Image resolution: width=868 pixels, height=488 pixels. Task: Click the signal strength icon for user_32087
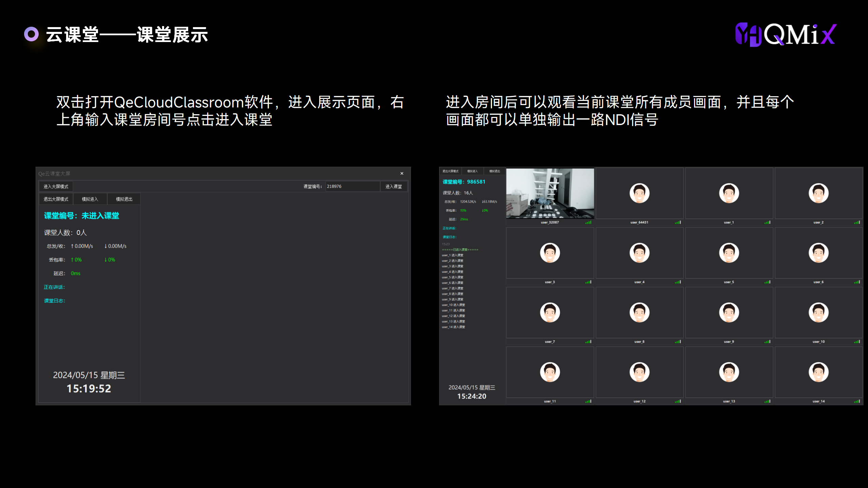coord(588,222)
